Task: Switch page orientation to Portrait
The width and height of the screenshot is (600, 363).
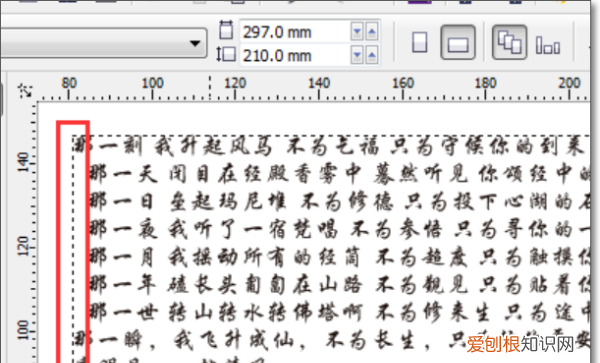Action: [x=419, y=42]
